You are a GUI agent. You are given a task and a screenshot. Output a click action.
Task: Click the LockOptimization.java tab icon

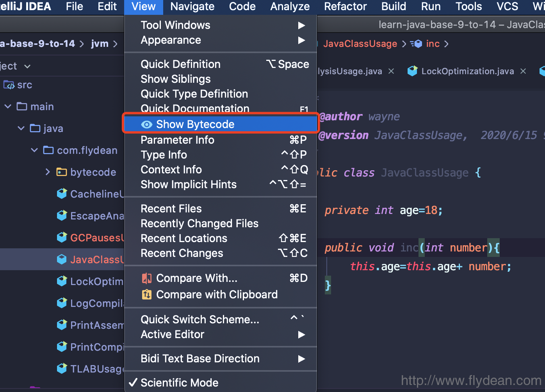pos(412,71)
